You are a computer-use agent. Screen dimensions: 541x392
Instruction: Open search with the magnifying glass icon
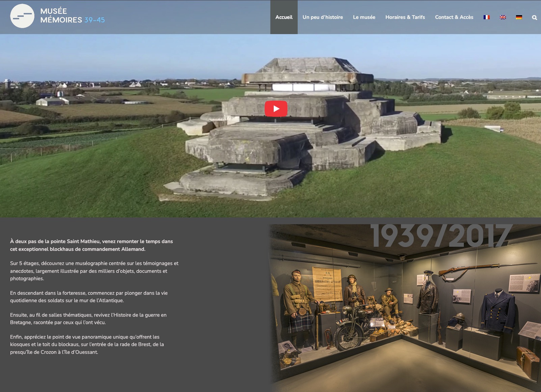tap(534, 18)
